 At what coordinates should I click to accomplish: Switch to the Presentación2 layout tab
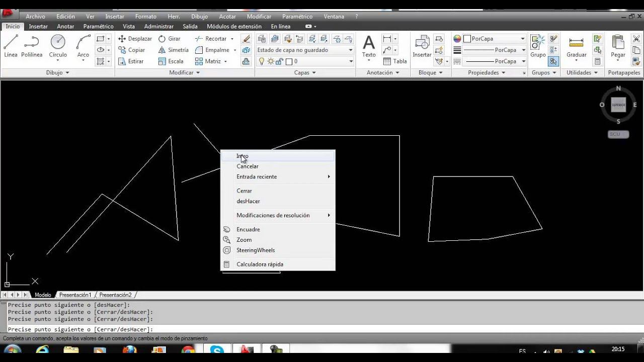pyautogui.click(x=115, y=295)
